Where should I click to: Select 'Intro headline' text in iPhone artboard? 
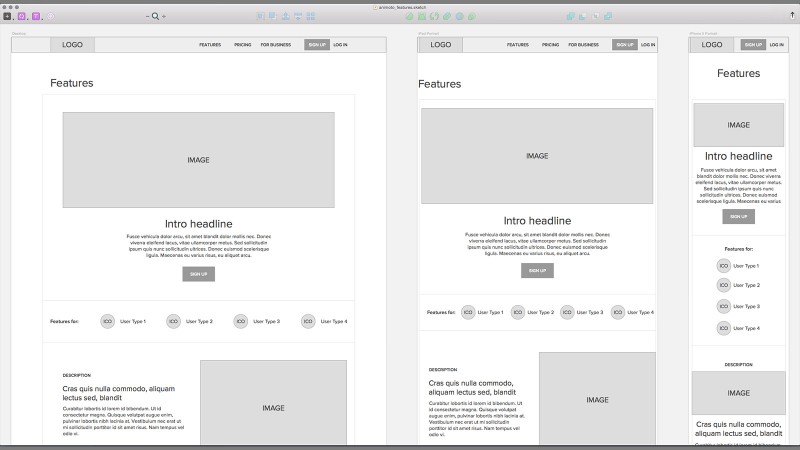point(739,156)
